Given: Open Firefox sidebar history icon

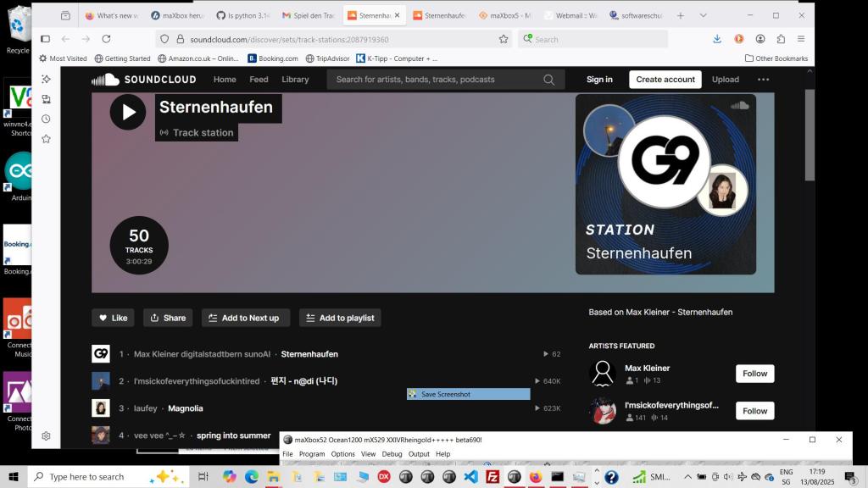Looking at the screenshot, I should point(46,119).
